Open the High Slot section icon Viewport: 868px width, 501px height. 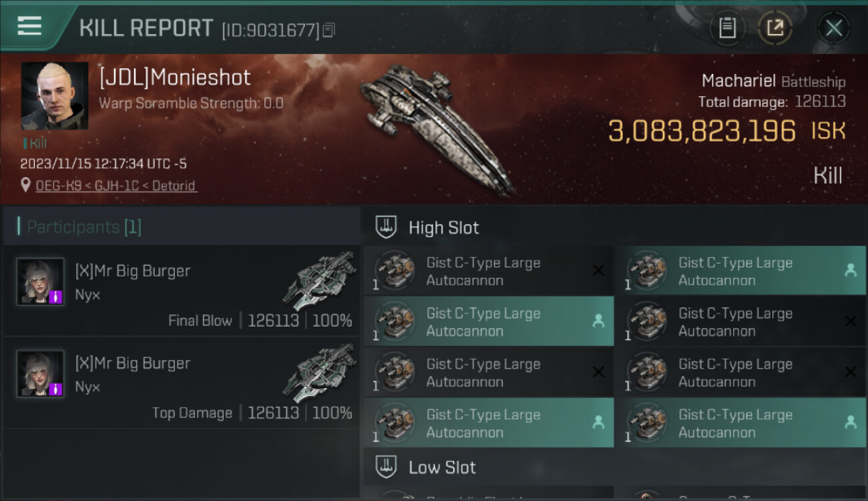coord(386,228)
